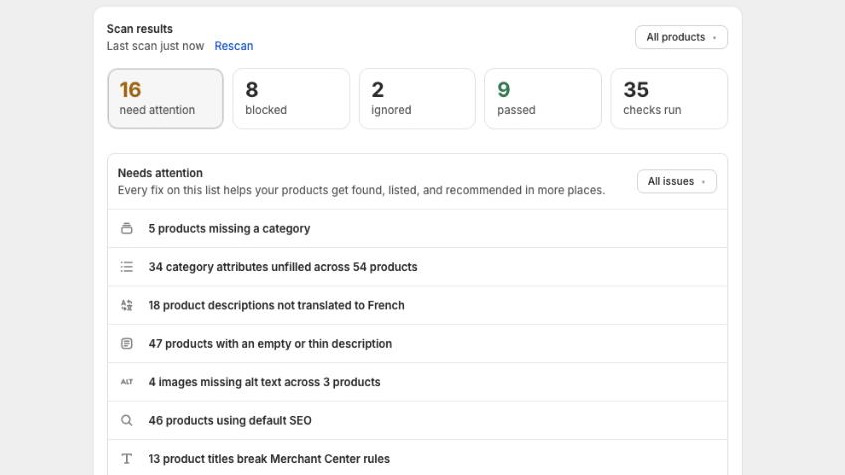This screenshot has width=845, height=475.
Task: Click the 'Scan results' heading
Action: [140, 29]
